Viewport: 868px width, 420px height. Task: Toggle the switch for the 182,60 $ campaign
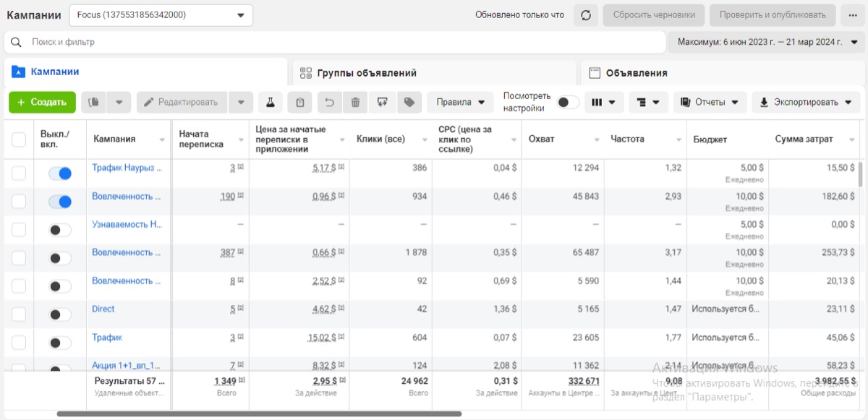(60, 202)
